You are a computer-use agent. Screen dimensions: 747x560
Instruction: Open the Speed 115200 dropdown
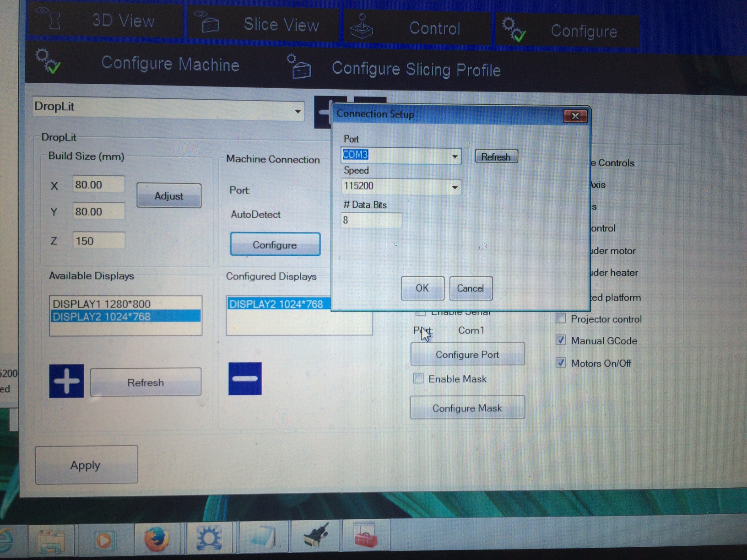pyautogui.click(x=455, y=187)
